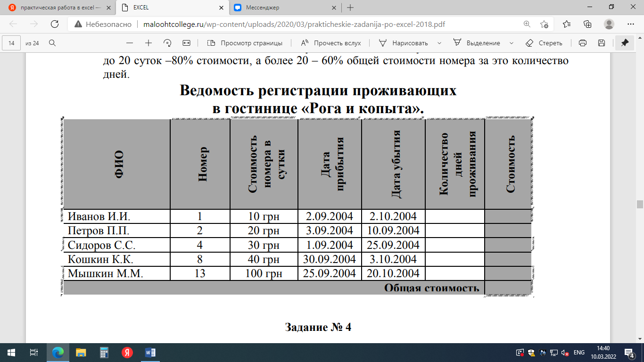Click the muted volume tray icon
This screenshot has width=644, height=362.
(564, 353)
